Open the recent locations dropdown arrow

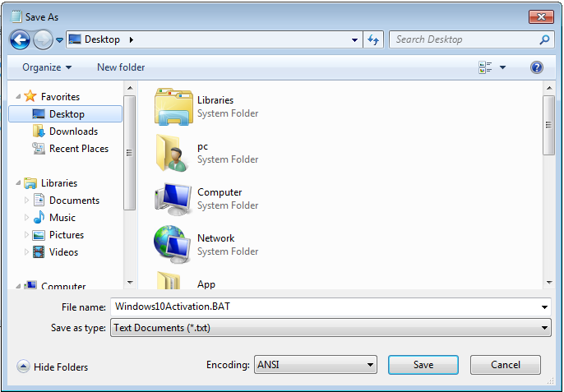pos(60,40)
